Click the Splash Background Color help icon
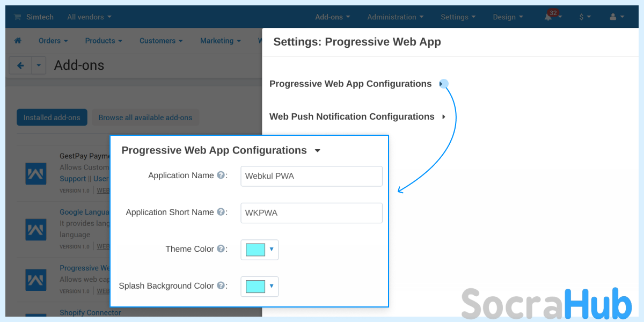The image size is (644, 322). (220, 286)
